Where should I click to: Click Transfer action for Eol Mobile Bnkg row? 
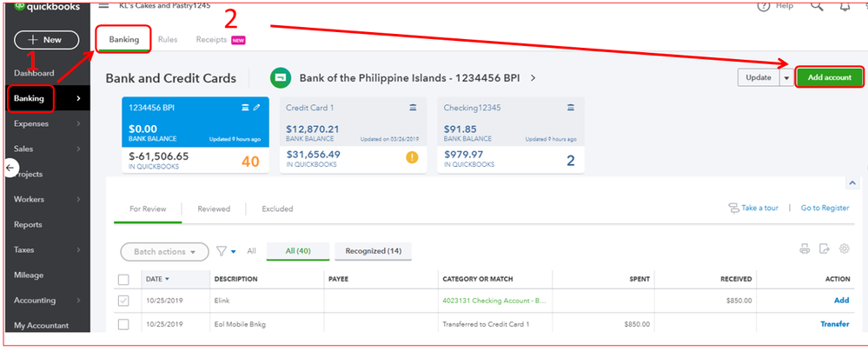tap(835, 324)
